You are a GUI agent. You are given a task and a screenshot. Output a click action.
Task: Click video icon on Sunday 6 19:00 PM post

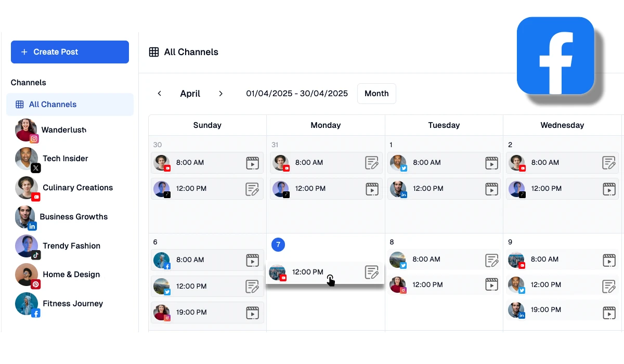[252, 313]
